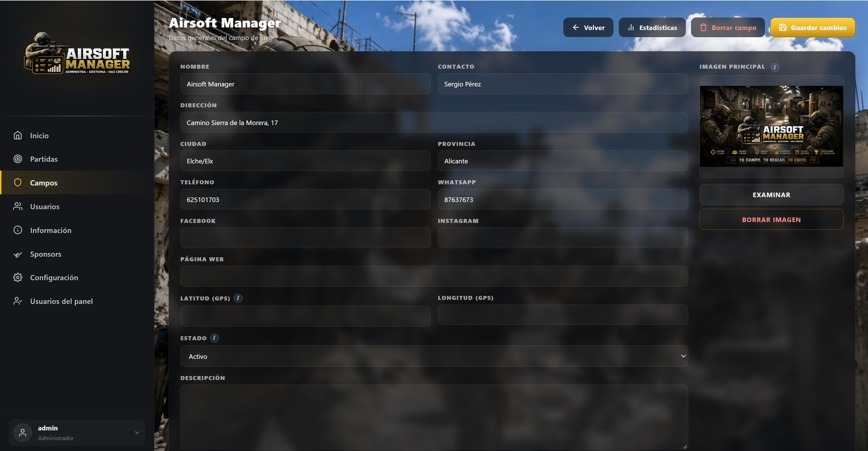868x451 pixels.
Task: Click the Longitud (GPS) input field
Action: [x=563, y=315]
